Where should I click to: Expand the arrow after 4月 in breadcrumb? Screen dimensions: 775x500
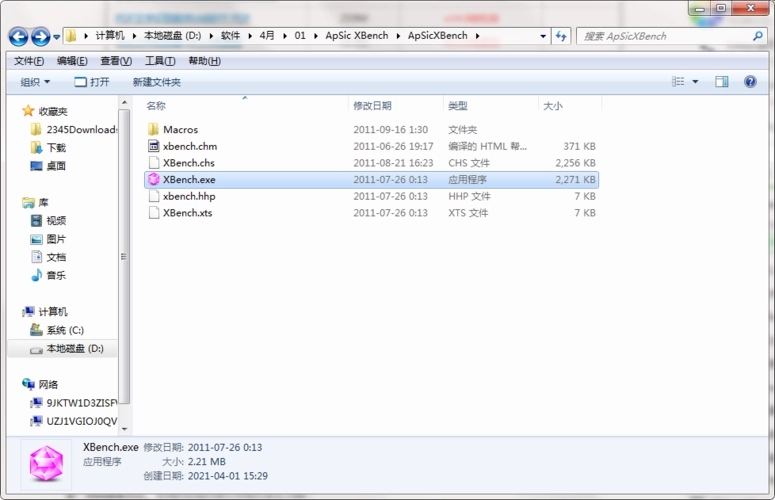(285, 36)
